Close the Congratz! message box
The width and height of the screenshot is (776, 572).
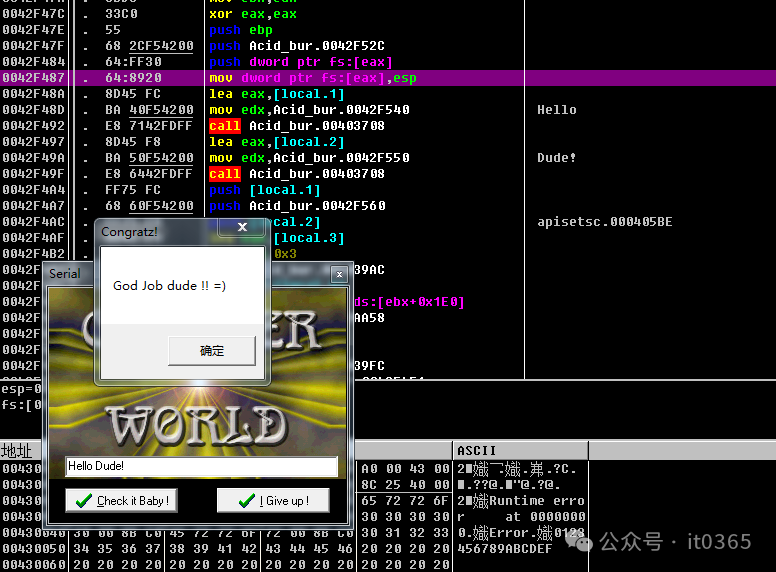(242, 229)
